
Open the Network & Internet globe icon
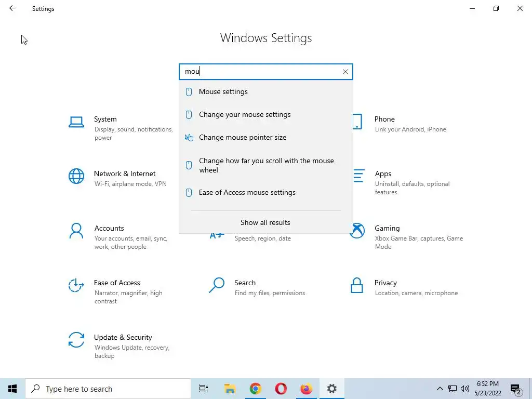pyautogui.click(x=76, y=176)
